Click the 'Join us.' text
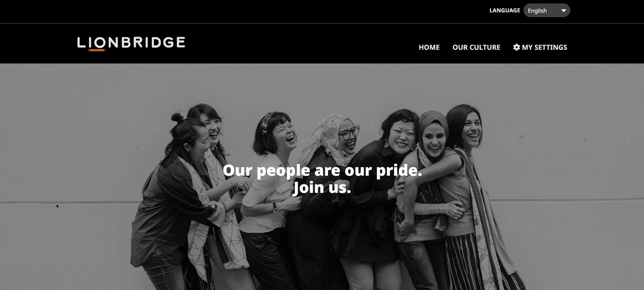This screenshot has height=290, width=644. pos(322,188)
